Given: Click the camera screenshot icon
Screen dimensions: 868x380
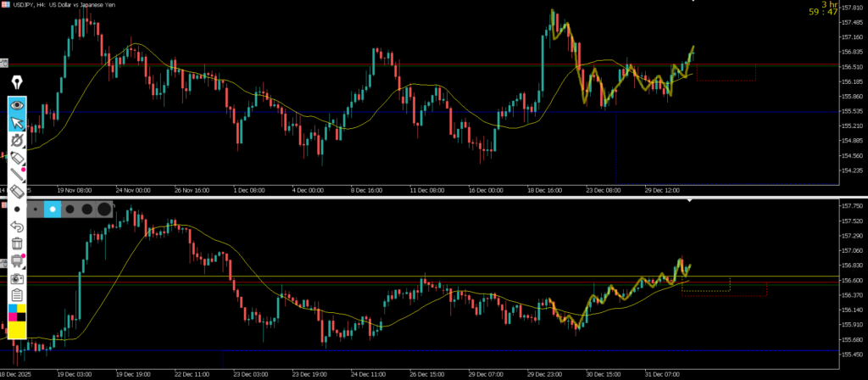Looking at the screenshot, I should [x=17, y=278].
